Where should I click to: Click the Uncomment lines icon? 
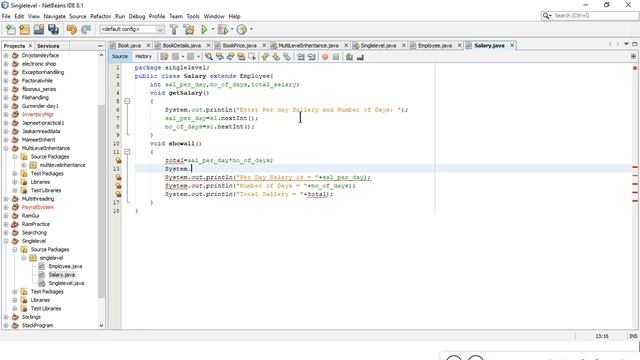pyautogui.click(x=360, y=57)
